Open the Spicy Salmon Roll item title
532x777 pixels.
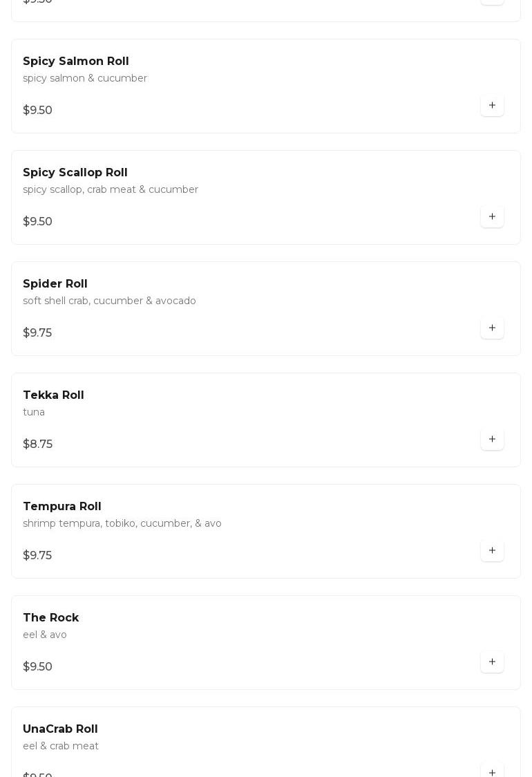(76, 62)
